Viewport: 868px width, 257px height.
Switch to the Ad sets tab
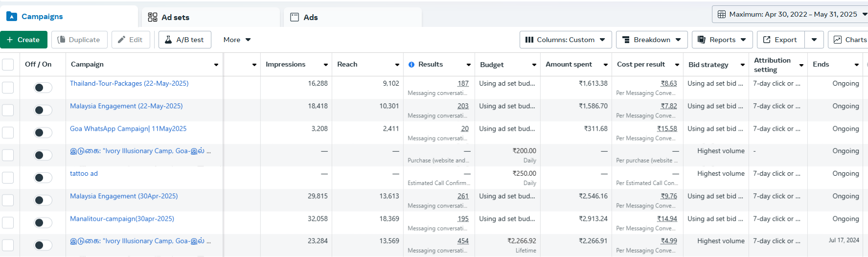[175, 18]
